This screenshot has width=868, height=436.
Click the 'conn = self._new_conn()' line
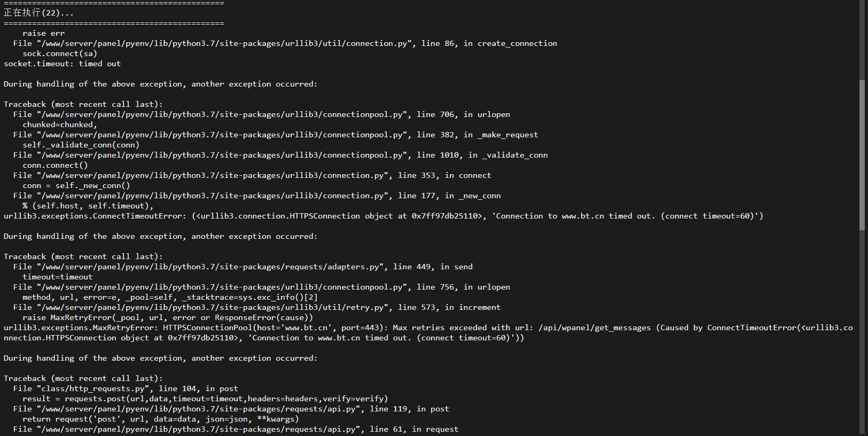[76, 185]
